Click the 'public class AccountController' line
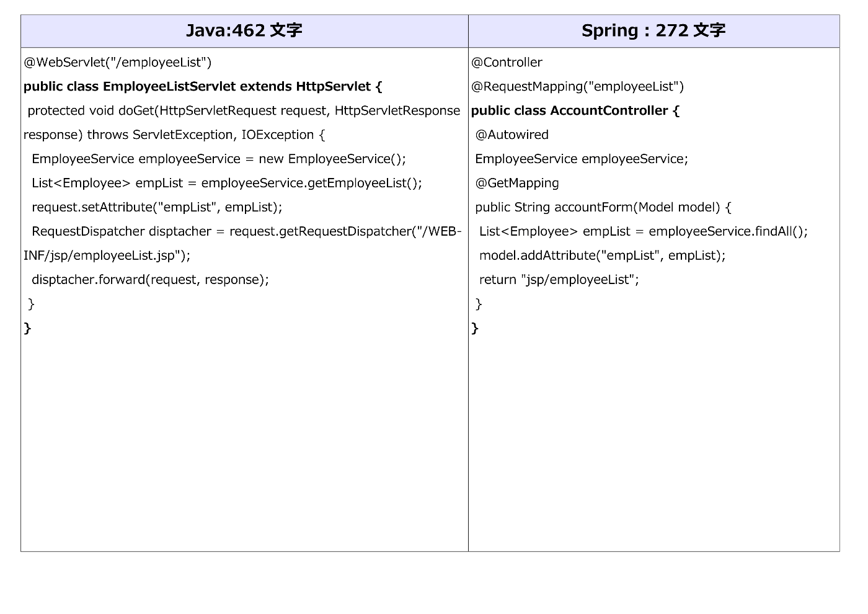Image resolution: width=868 pixels, height=614 pixels. (x=575, y=111)
